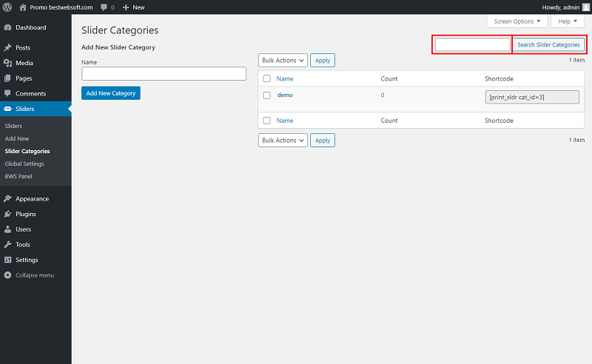This screenshot has height=364, width=592.
Task: Click the Users person icon
Action: [x=7, y=229]
